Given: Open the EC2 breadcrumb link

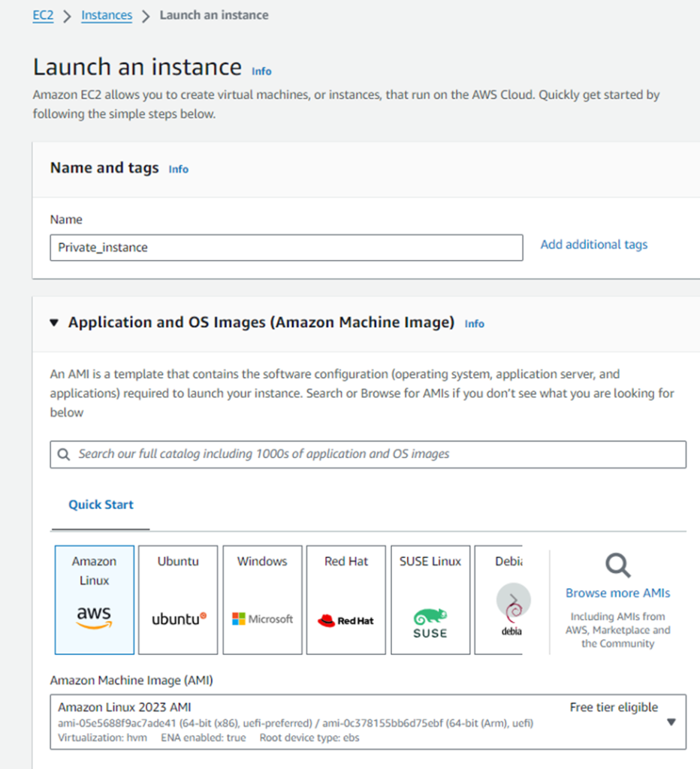Looking at the screenshot, I should tap(43, 15).
